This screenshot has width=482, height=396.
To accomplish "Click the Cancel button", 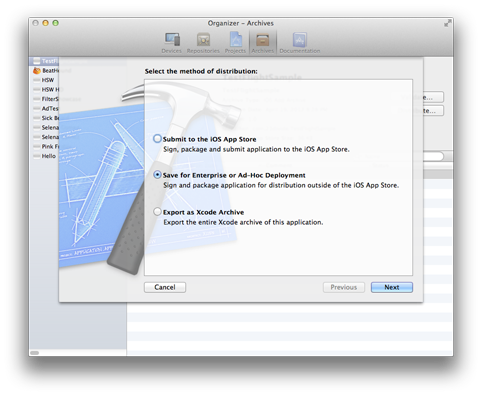I will click(165, 287).
